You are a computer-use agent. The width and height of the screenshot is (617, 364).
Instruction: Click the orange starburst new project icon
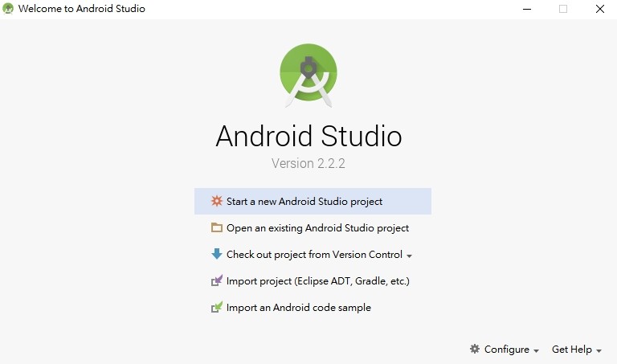pos(216,201)
